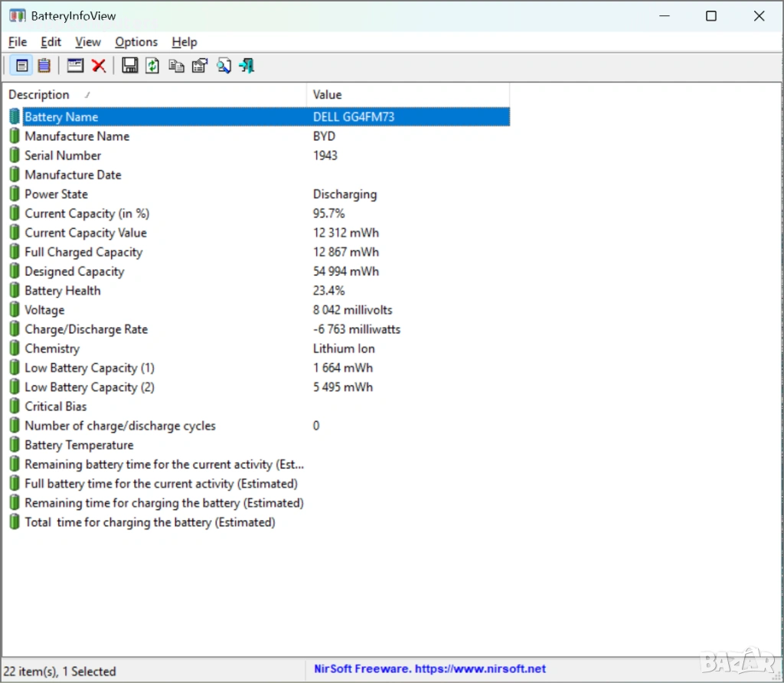
Task: Sort list by Description column header
Action: 153,95
